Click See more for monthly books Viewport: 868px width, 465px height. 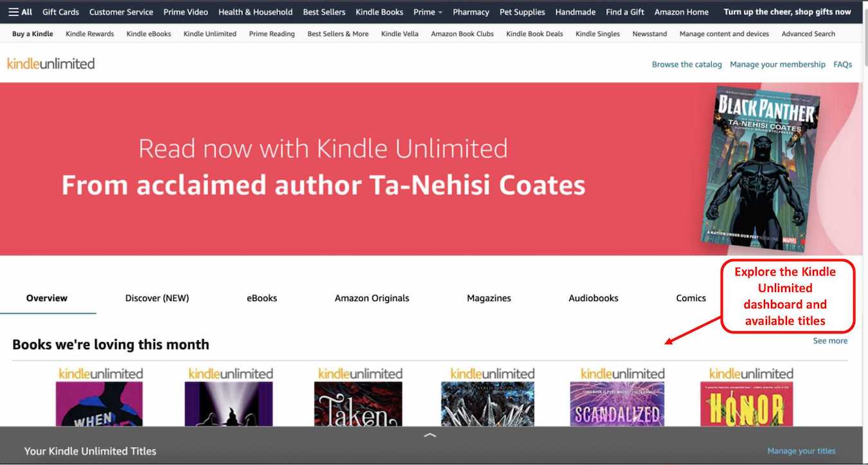click(830, 341)
